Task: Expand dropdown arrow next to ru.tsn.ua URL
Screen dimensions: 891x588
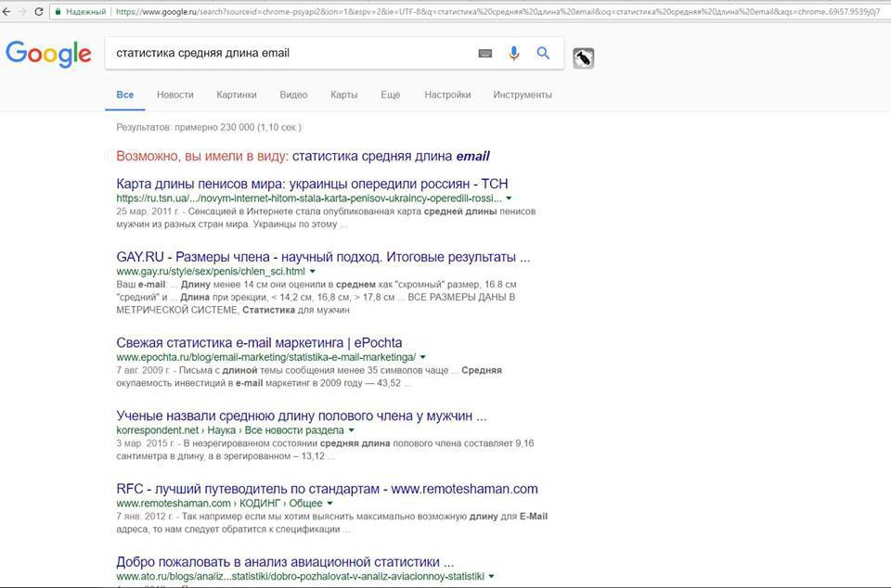Action: pyautogui.click(x=509, y=198)
